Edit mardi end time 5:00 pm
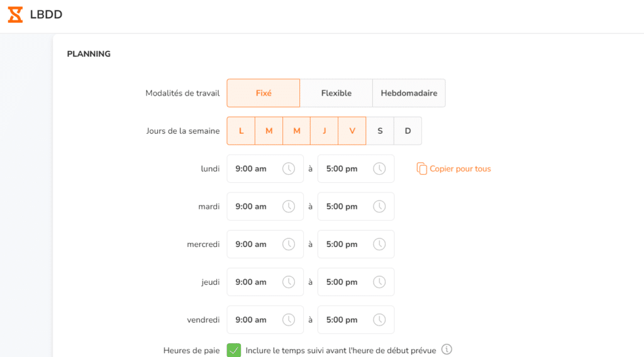The width and height of the screenshot is (644, 357). pos(356,206)
